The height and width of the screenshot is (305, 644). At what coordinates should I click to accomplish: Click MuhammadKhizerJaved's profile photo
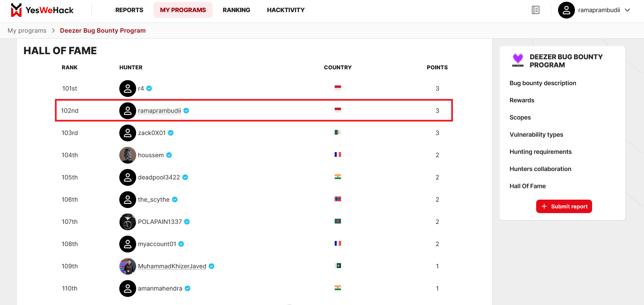pos(127,266)
